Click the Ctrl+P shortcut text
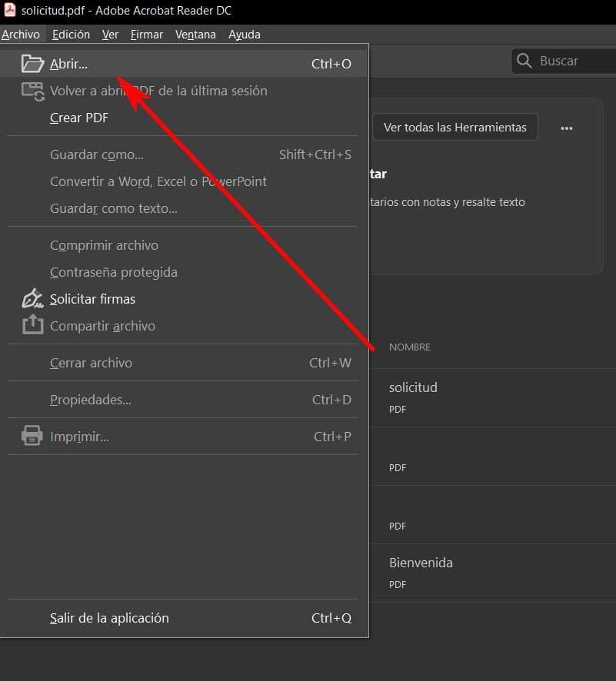Screen dimensions: 616x681 coord(332,437)
